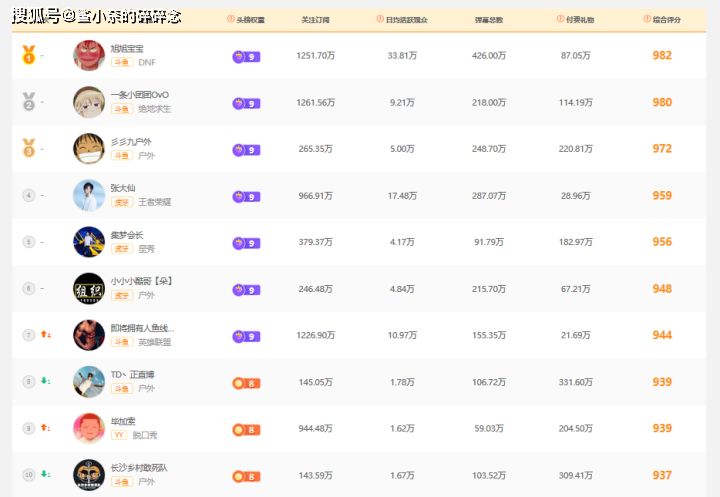Viewport: 720px width, 497px height.
Task: Click the info icon beside 付费礼物 header
Action: tap(560, 19)
